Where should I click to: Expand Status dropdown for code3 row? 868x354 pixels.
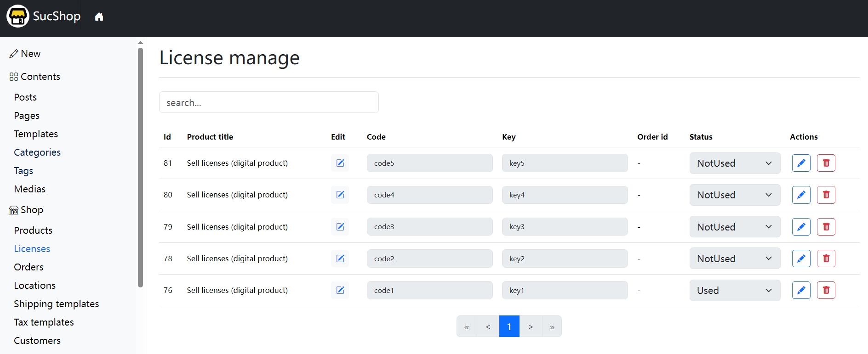tap(734, 227)
